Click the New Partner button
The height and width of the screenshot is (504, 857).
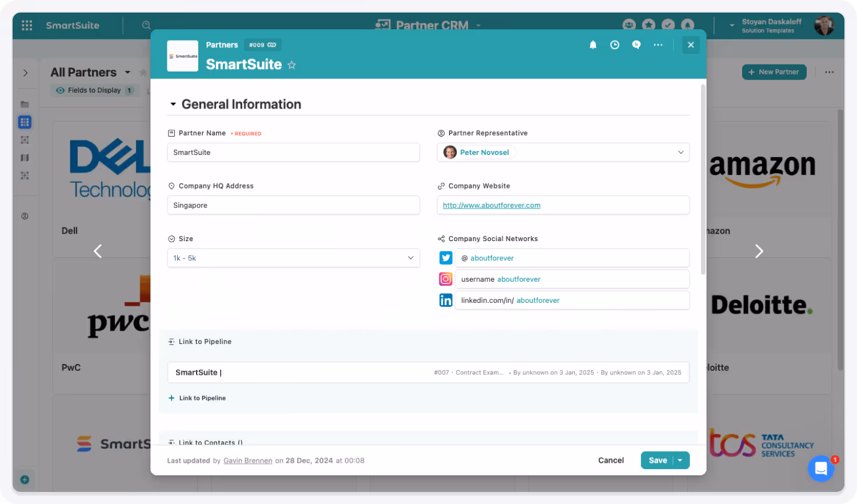pyautogui.click(x=774, y=72)
